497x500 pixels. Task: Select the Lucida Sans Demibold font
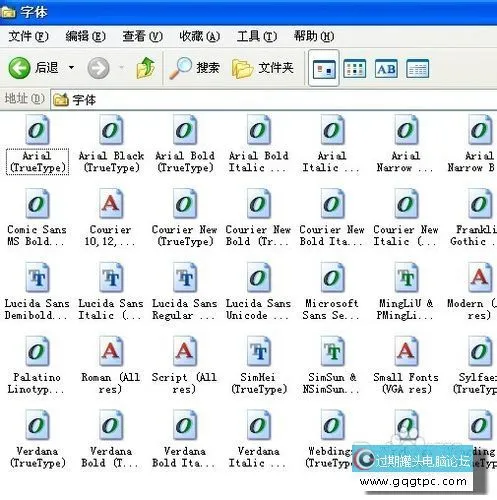[x=37, y=277]
